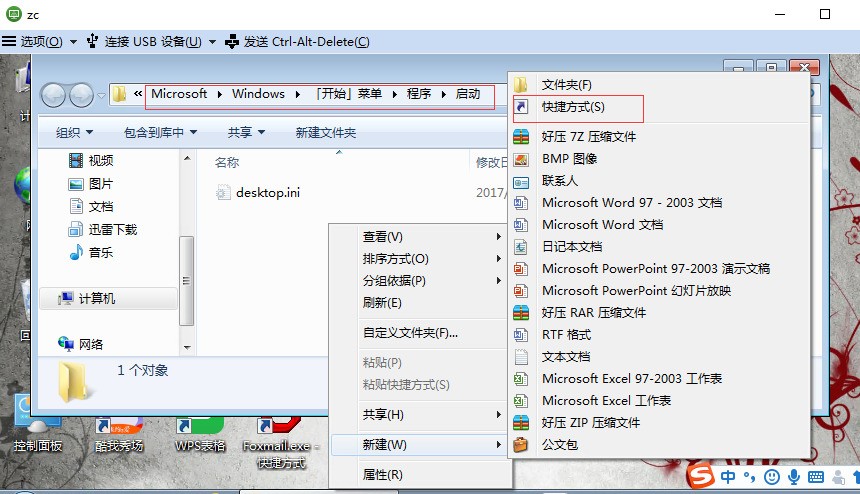Image resolution: width=860 pixels, height=494 pixels.
Task: Click the RTF 格式 document icon
Action: (520, 334)
